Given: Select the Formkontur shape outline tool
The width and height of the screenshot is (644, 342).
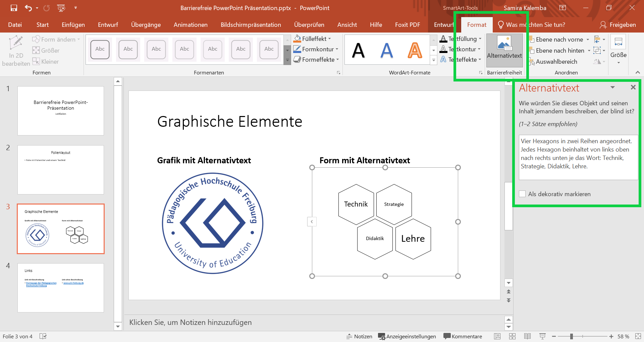Looking at the screenshot, I should [315, 49].
